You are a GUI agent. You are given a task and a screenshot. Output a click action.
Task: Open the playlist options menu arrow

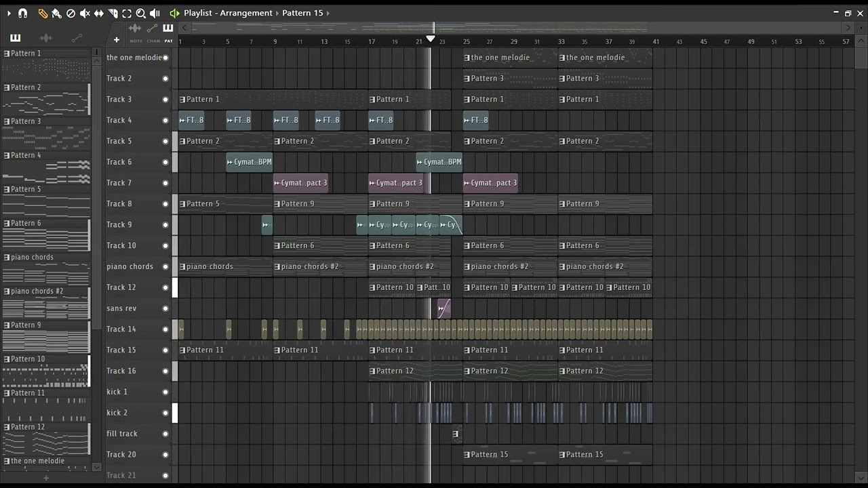coord(9,13)
